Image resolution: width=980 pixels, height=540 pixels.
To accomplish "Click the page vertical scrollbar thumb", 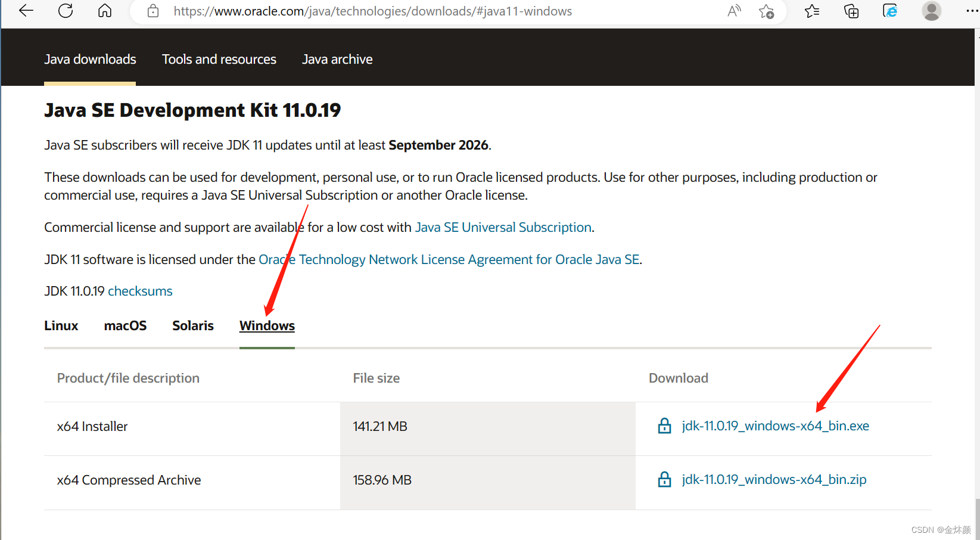I will (x=977, y=519).
